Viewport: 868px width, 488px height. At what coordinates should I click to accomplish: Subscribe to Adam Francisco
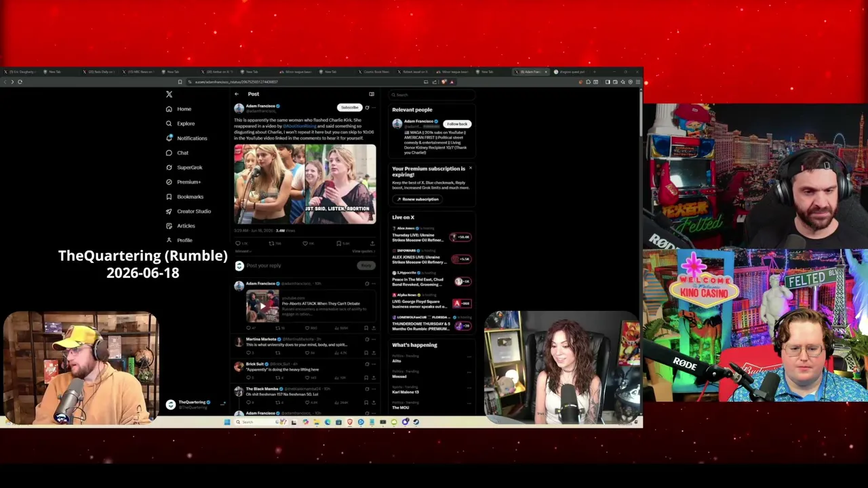[349, 108]
